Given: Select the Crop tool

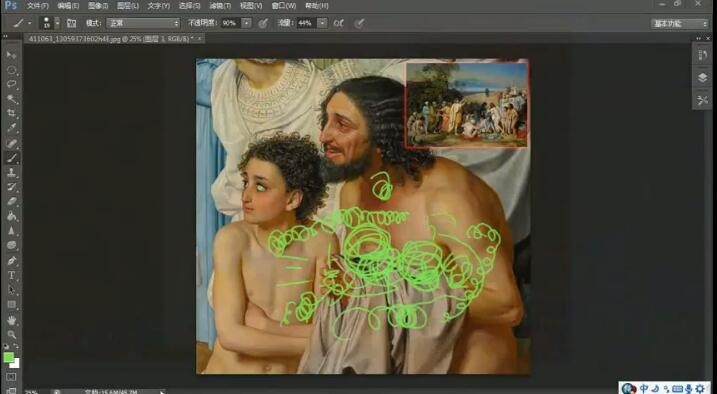Looking at the screenshot, I should point(12,114).
